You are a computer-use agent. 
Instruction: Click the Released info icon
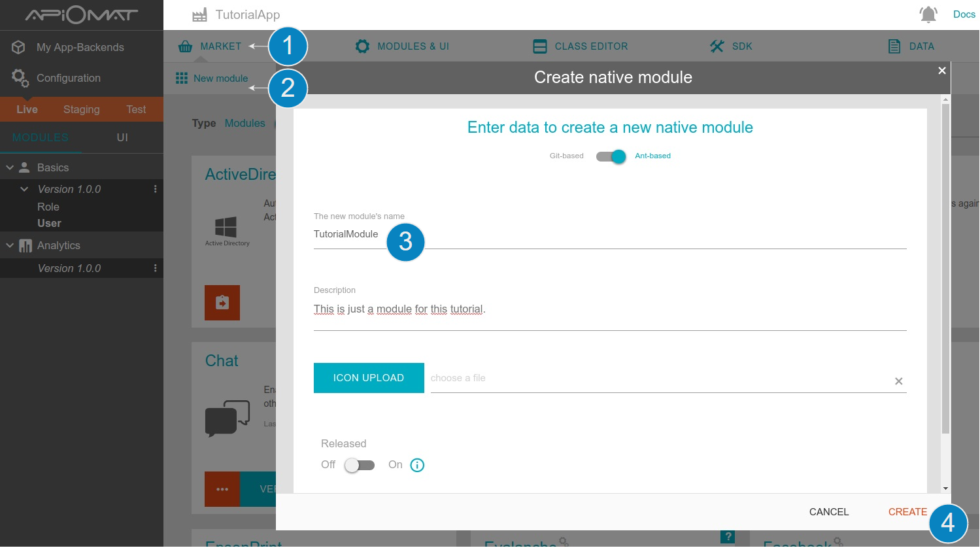coord(417,465)
